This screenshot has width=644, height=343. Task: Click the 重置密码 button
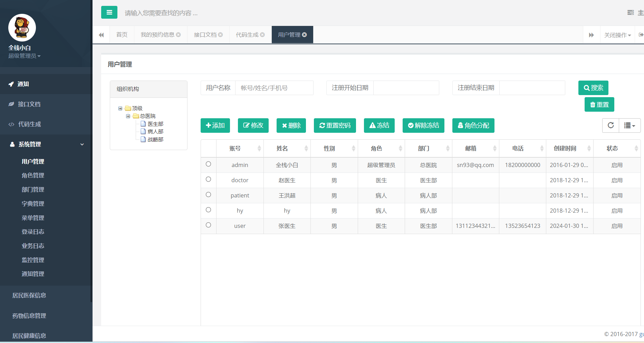click(x=335, y=126)
